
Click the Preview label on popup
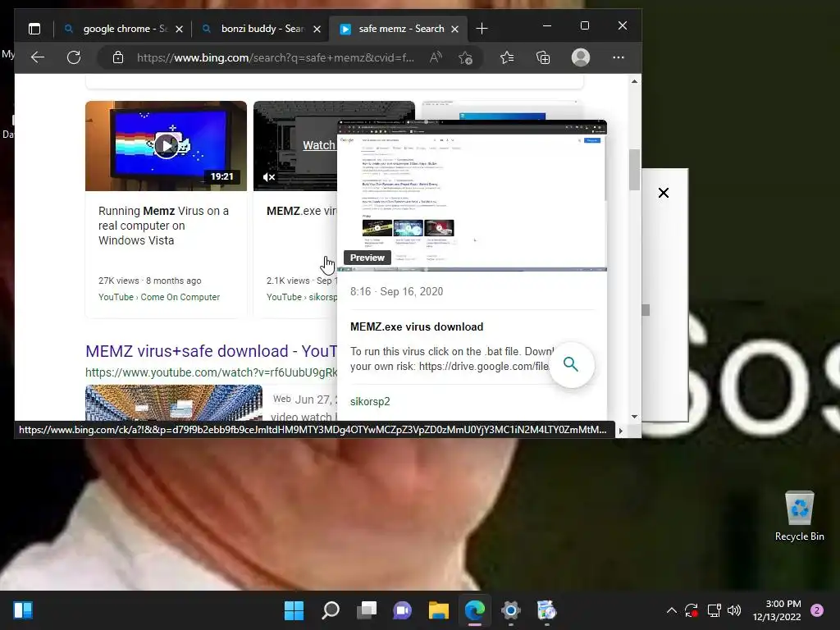[x=367, y=258]
